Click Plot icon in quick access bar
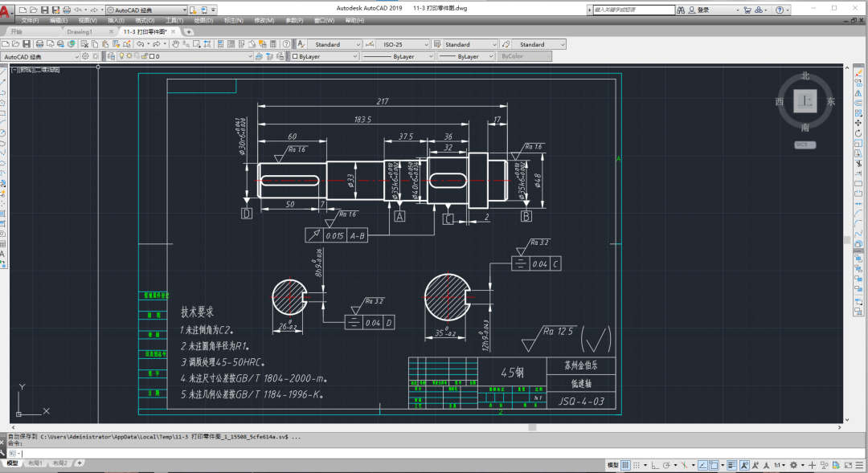This screenshot has height=473, width=868. click(x=67, y=10)
